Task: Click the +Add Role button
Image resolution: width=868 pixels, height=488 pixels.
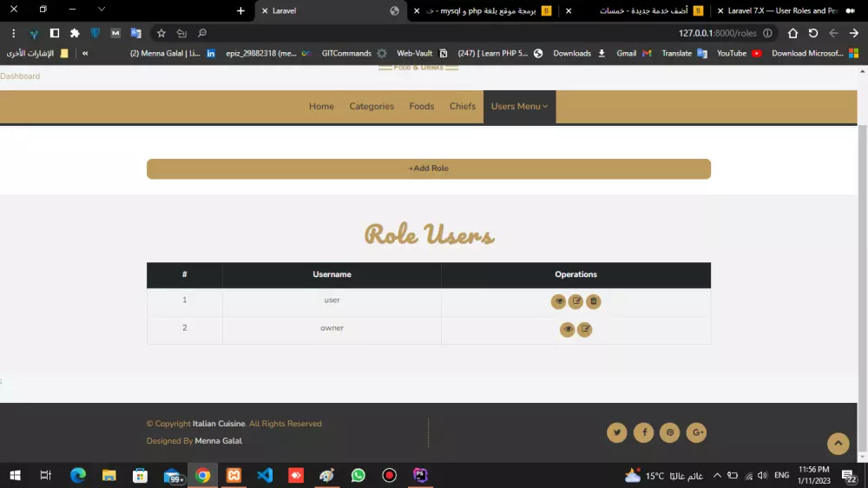Action: pos(429,169)
